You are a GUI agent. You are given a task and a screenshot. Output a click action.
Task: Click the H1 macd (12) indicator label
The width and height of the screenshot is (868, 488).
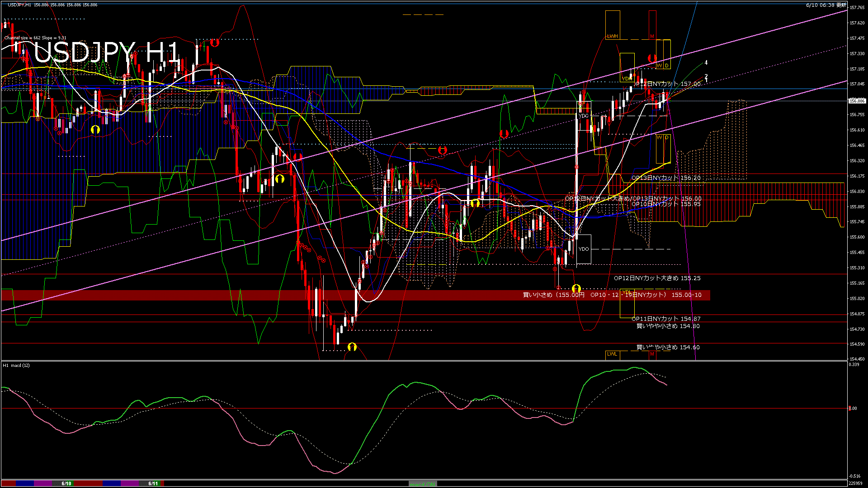point(16,365)
